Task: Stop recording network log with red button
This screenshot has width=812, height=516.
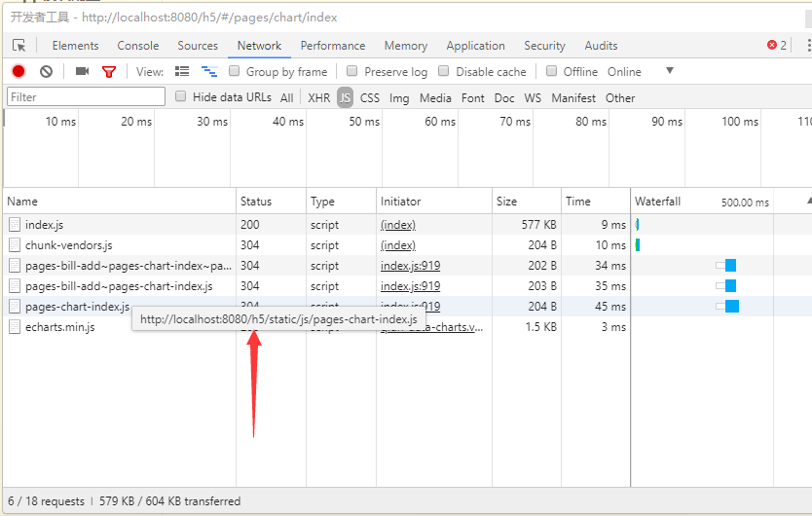Action: click(x=18, y=71)
